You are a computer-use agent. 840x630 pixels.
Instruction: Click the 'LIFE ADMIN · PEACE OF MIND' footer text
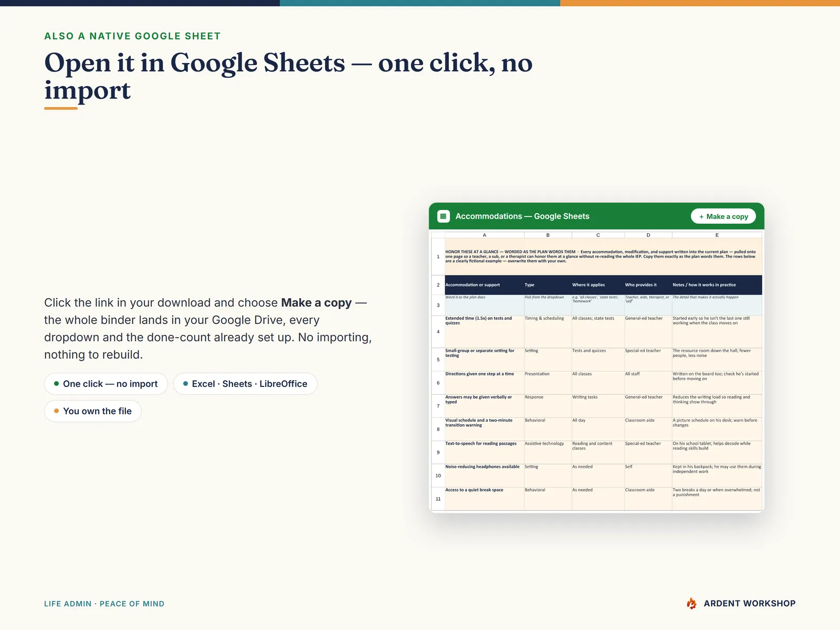point(104,604)
